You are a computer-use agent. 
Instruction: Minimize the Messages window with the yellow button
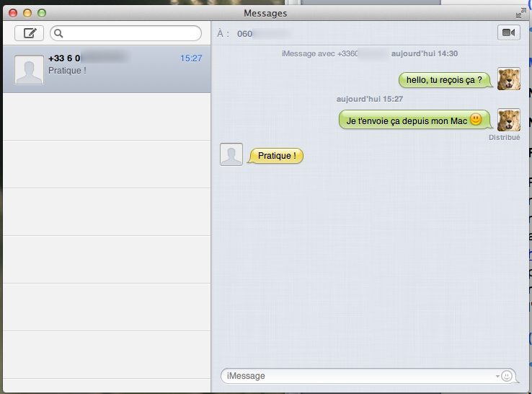(27, 13)
